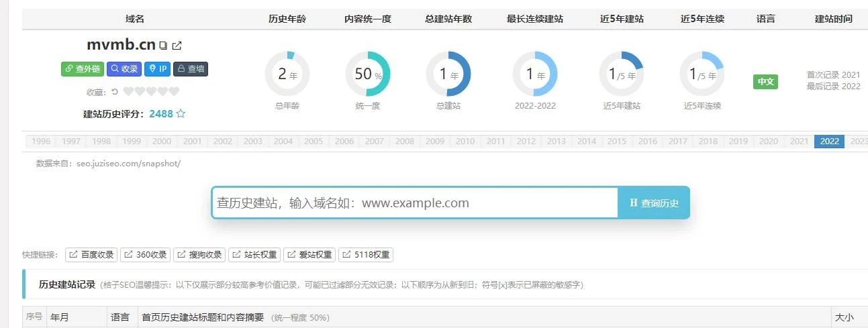Open the 5118权重 quick link
868x328 pixels.
(x=366, y=255)
